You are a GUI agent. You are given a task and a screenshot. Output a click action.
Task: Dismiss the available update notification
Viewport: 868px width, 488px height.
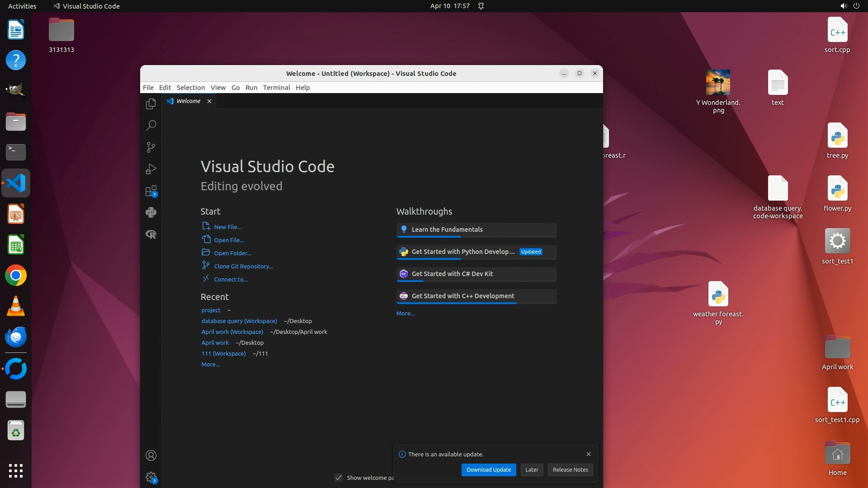coord(588,454)
